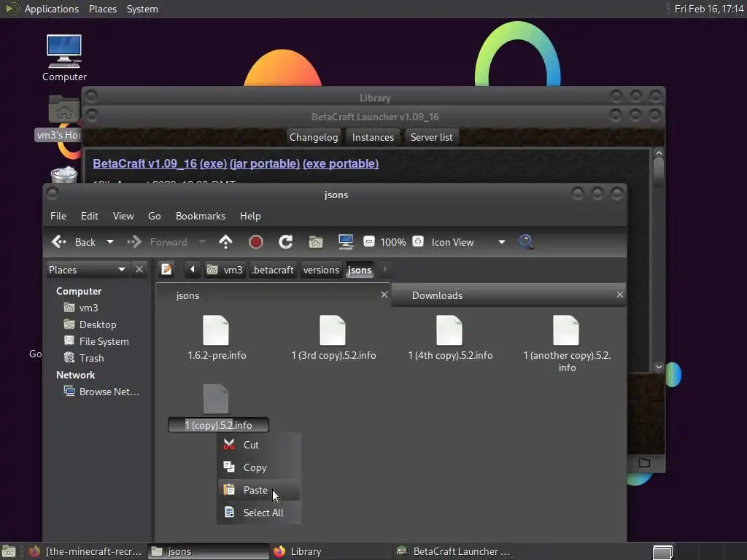Select the 1 (4th copy).5.2.info file

[x=449, y=338]
